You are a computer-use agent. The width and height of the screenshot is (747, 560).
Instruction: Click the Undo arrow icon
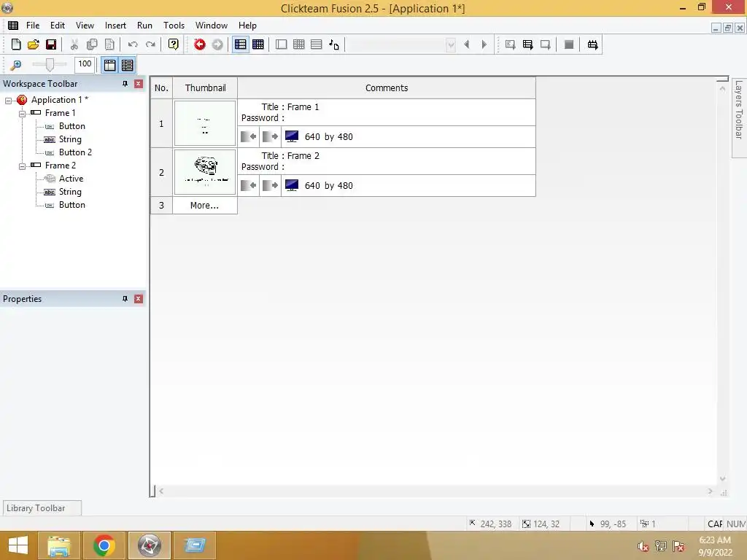[133, 44]
